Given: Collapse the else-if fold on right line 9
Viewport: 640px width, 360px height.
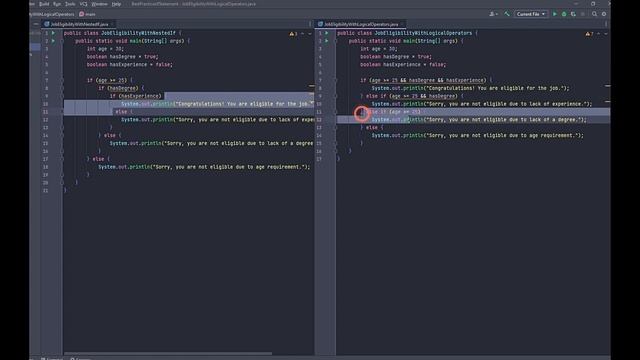Looking at the screenshot, I should point(335,96).
